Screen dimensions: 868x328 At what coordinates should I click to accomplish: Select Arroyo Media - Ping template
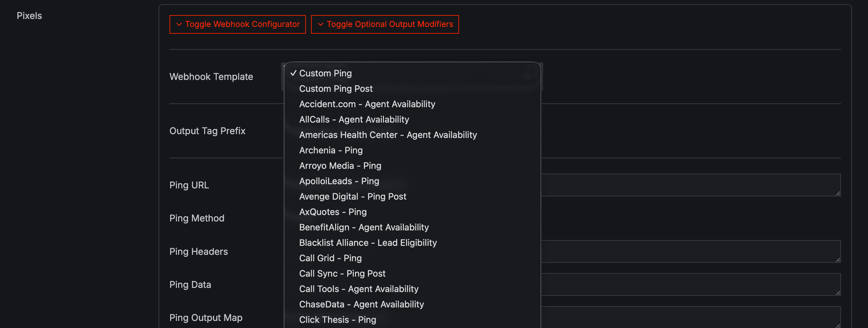pos(340,165)
